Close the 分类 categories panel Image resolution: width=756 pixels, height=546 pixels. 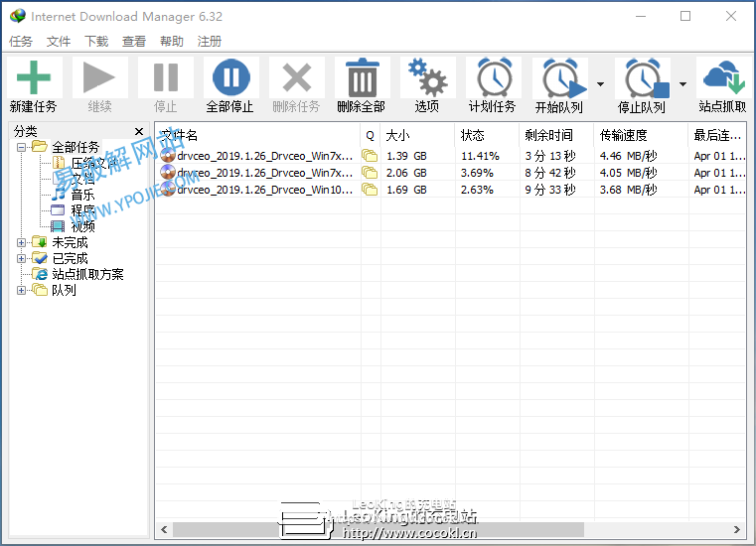[x=139, y=132]
